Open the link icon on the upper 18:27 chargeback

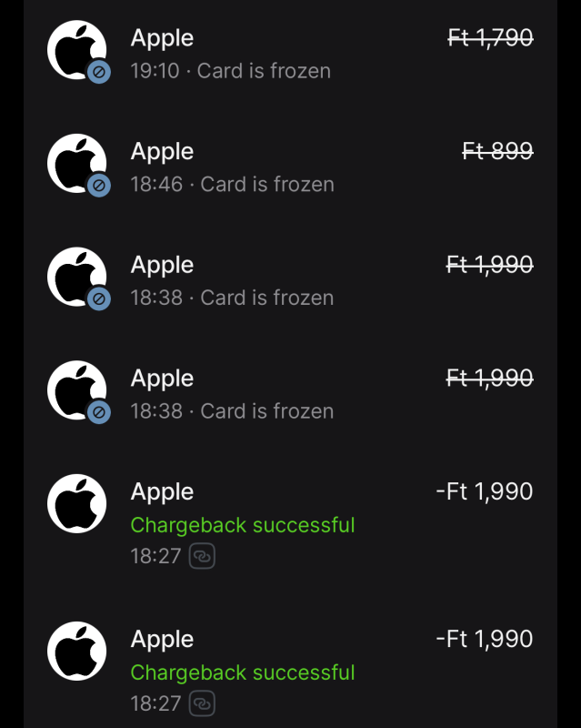coord(202,556)
